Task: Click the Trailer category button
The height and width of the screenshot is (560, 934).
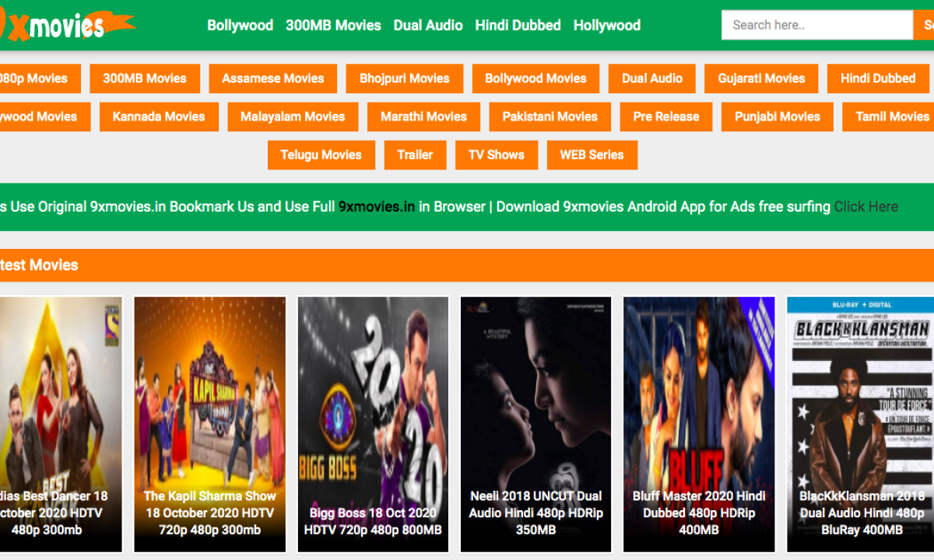Action: pyautogui.click(x=415, y=155)
